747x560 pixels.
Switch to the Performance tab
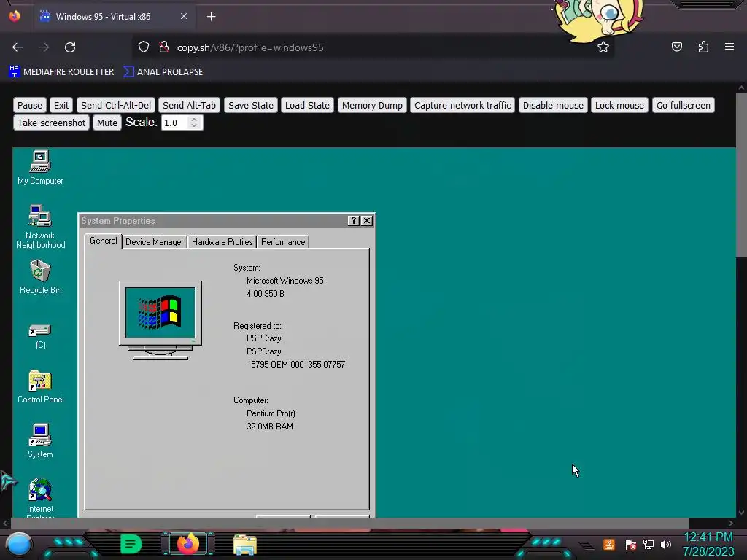tap(283, 242)
